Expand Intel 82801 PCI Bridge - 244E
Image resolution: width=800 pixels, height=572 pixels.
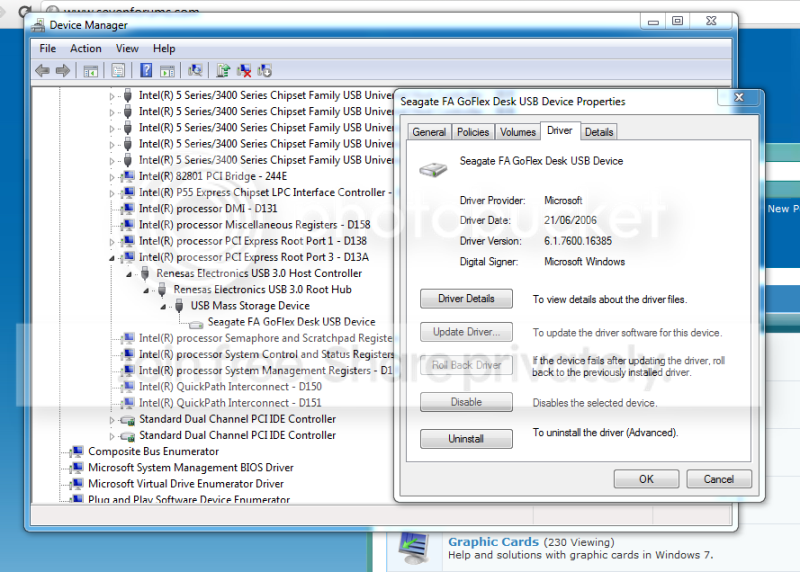[112, 177]
